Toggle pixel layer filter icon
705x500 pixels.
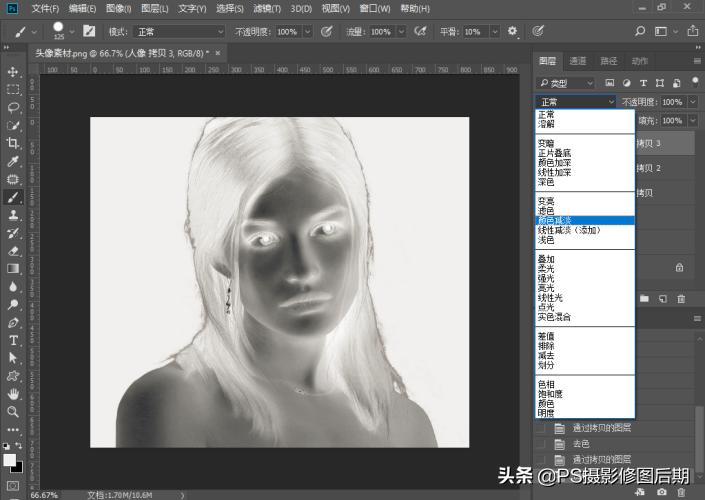(x=610, y=83)
